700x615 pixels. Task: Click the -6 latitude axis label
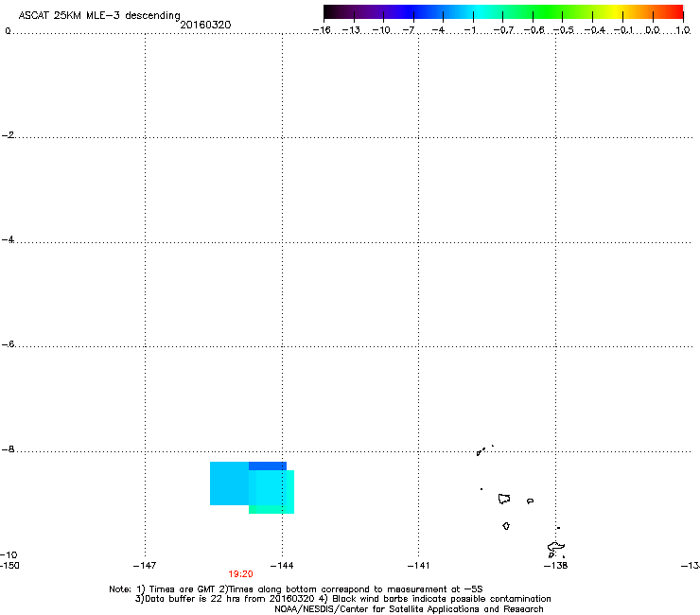8,344
